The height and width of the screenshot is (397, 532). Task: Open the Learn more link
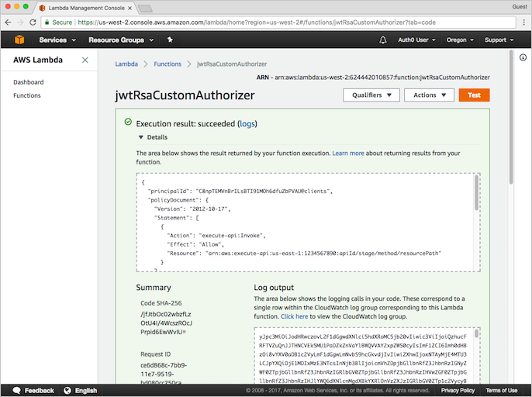coord(348,154)
